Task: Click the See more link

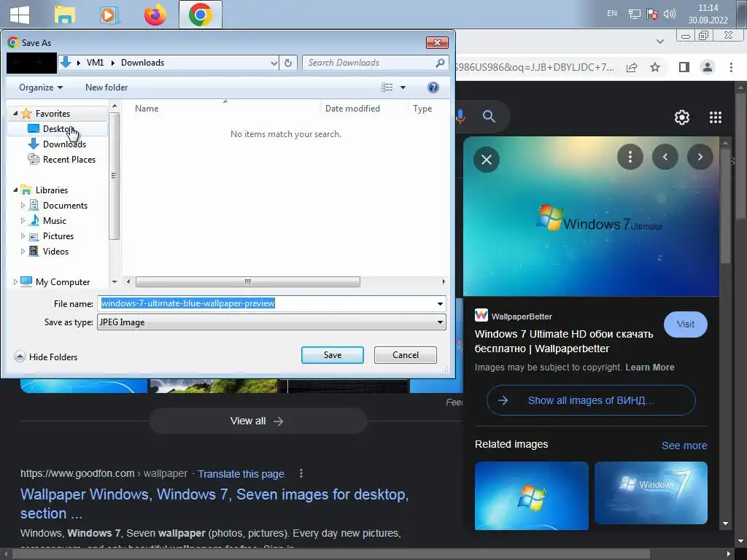Action: (x=684, y=446)
